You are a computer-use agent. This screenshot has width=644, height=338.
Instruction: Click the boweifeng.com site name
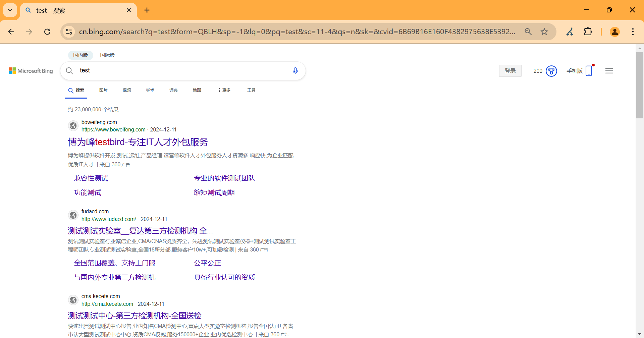(99, 122)
